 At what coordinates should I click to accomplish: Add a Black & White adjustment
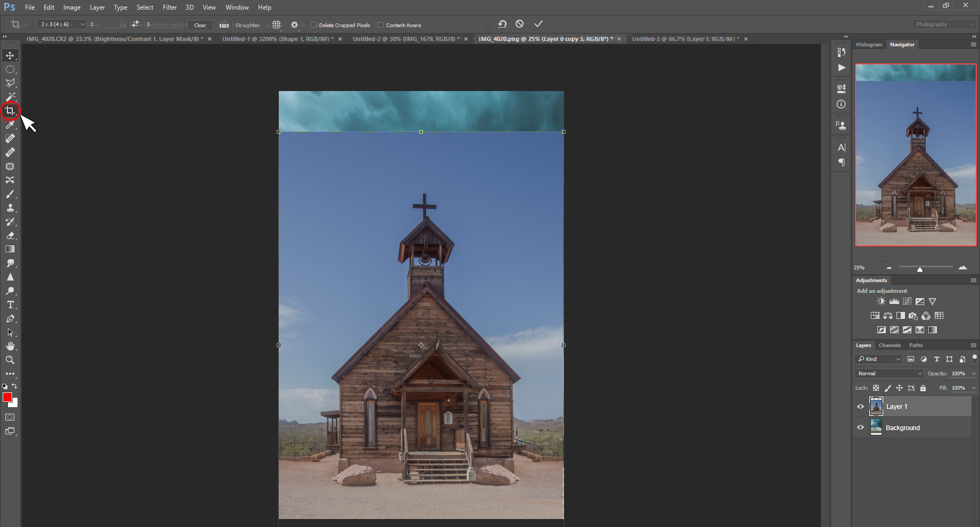point(901,316)
